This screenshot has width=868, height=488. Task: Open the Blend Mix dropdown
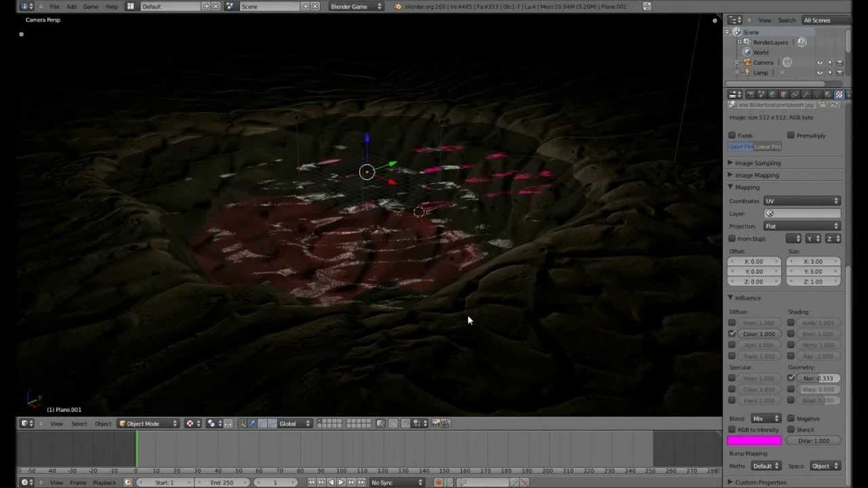click(766, 419)
